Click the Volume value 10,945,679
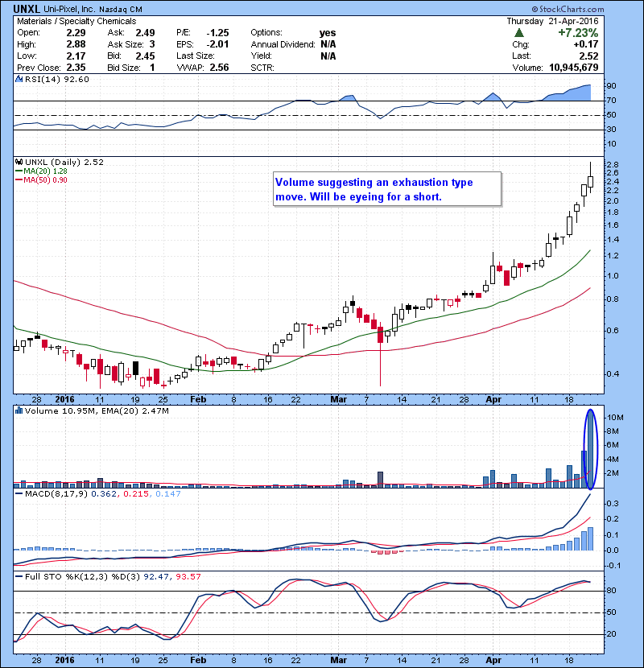The width and height of the screenshot is (644, 668). point(574,68)
